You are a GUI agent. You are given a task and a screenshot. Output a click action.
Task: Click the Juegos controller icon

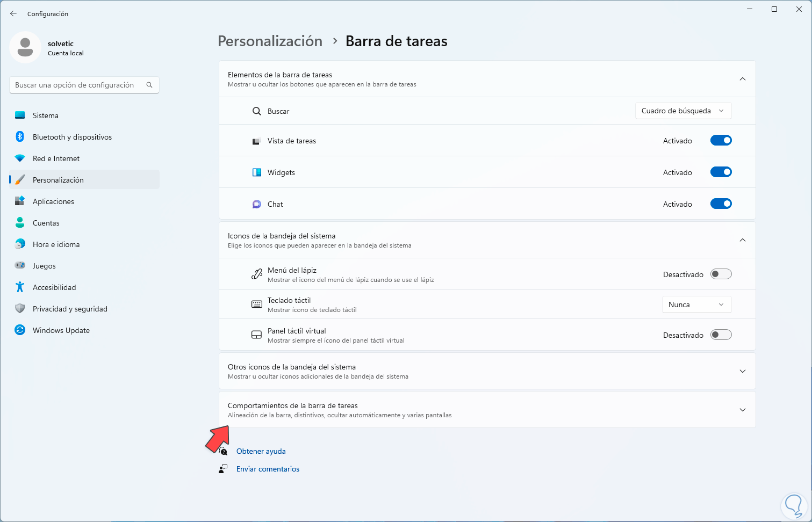pos(20,266)
